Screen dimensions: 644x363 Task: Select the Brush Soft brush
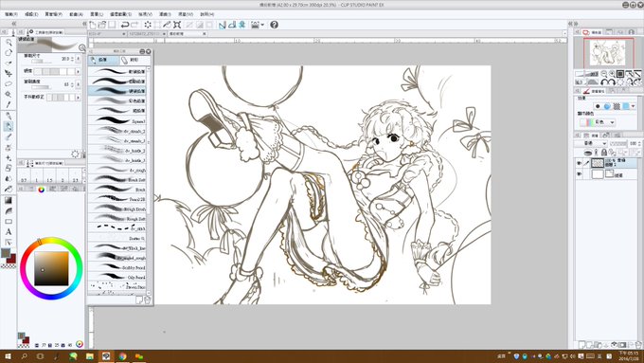click(117, 179)
